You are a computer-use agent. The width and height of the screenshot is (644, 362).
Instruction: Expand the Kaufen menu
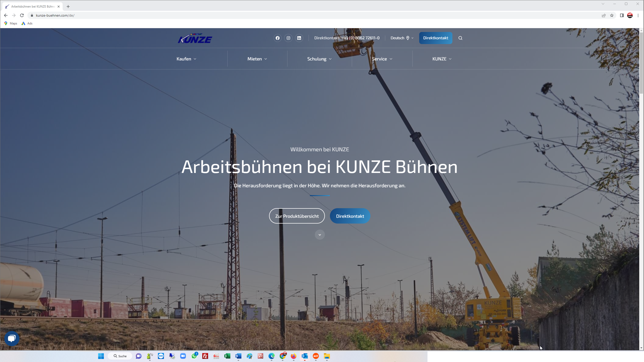point(186,59)
